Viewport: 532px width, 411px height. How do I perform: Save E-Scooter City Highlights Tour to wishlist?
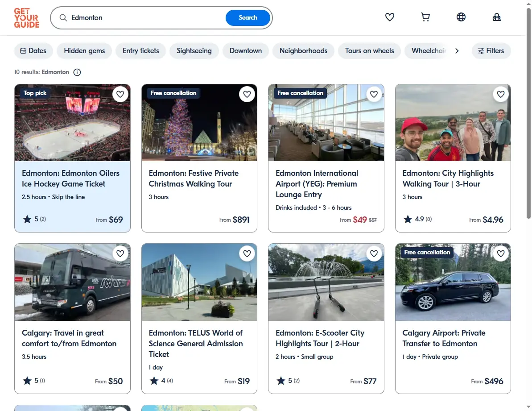pos(374,253)
